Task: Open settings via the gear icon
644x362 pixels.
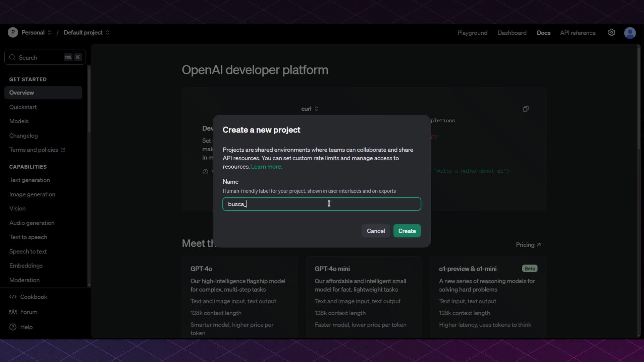Action: coord(611,32)
